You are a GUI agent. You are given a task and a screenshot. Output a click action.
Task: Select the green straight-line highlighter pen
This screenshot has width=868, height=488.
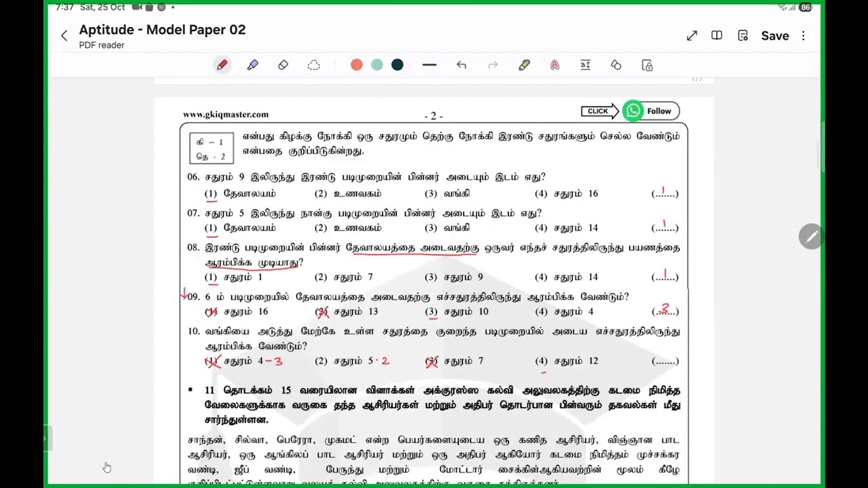tap(524, 65)
